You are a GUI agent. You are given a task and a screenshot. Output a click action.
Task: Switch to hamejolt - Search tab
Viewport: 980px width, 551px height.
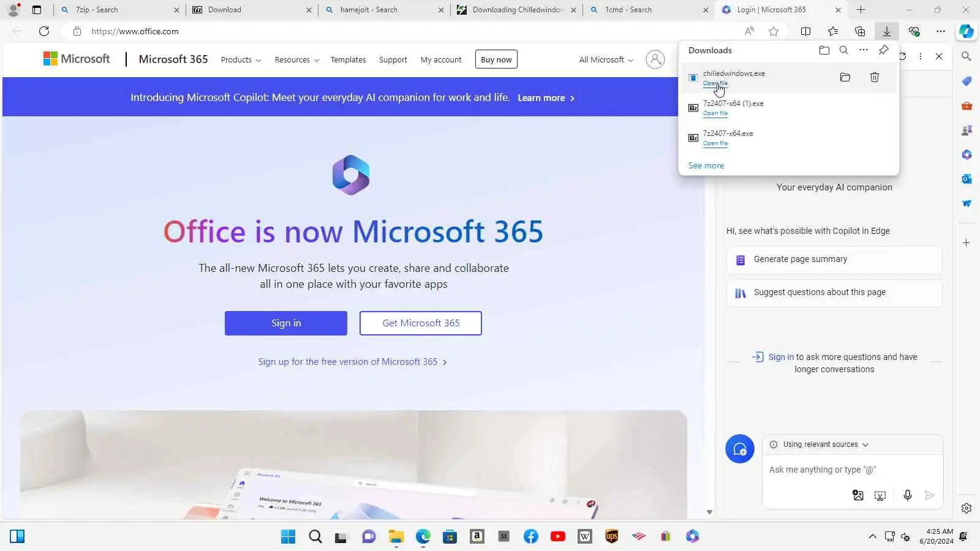pos(385,10)
